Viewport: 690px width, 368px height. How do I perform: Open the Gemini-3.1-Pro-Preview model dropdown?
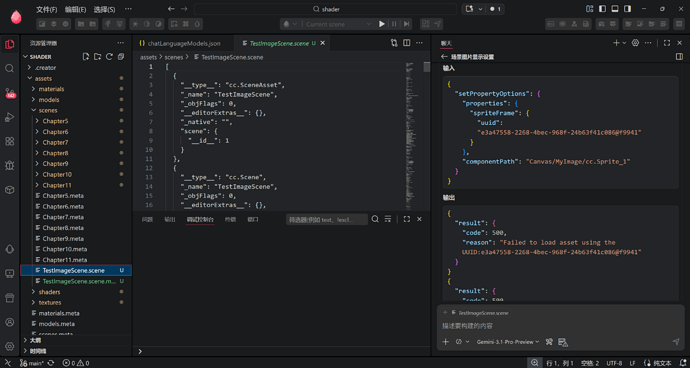coord(508,342)
